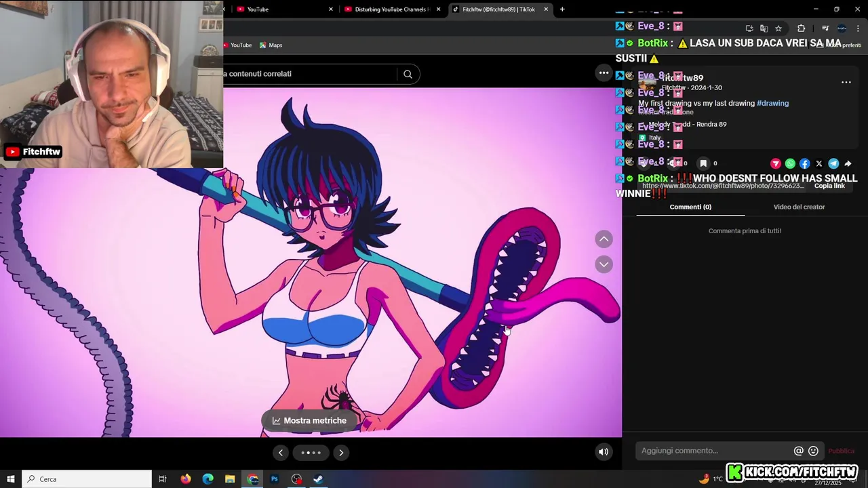This screenshot has width=868, height=488.
Task: Go to next post with down chevron
Action: [604, 264]
